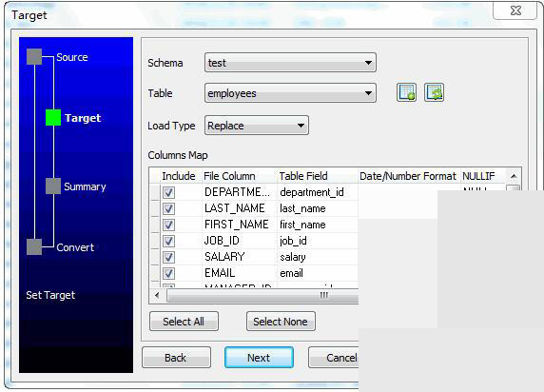Uncheck Include for DEPARTMENT_ID column
Screen dimensions: 544x392
coord(168,192)
